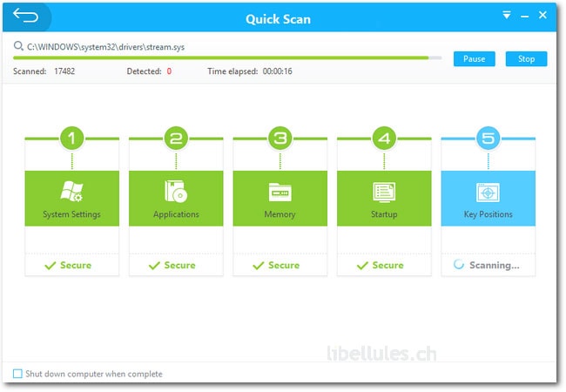This screenshot has width=566, height=392.
Task: Click step number 3 circle
Action: [x=280, y=139]
